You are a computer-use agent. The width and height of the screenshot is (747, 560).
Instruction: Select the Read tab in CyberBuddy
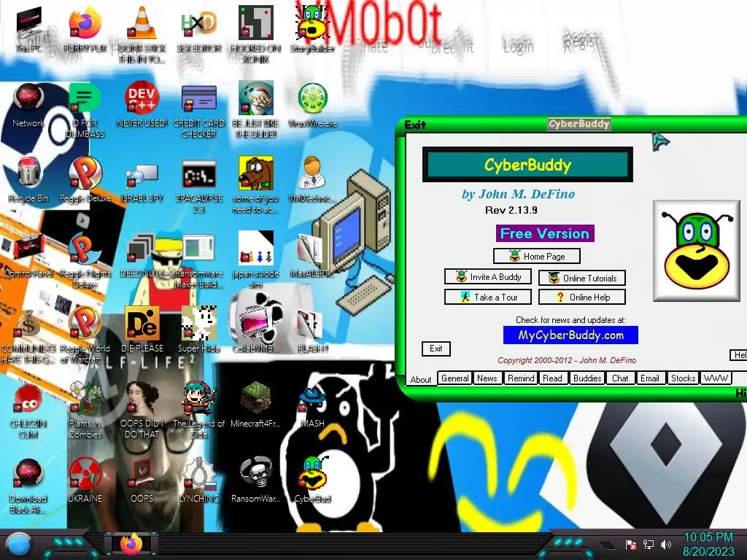(x=552, y=378)
